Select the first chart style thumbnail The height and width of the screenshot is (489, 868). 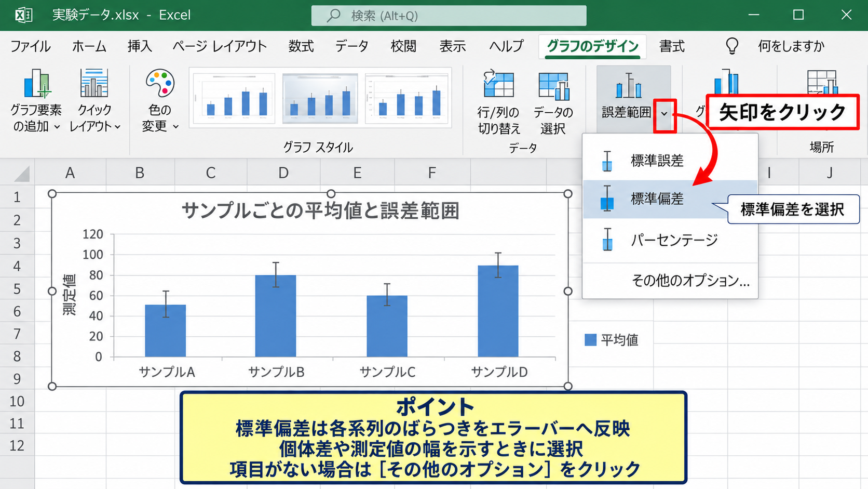coord(234,98)
